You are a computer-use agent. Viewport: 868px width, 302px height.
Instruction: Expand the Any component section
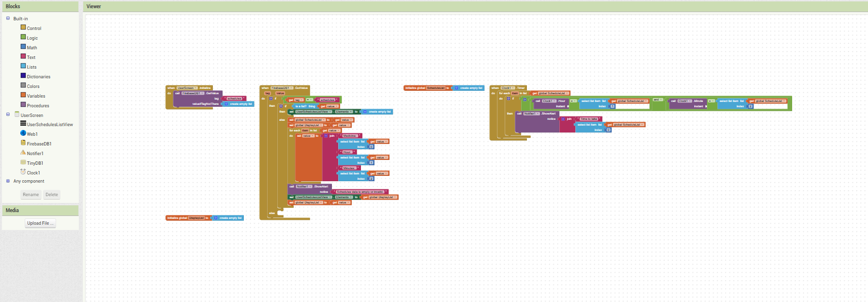(x=8, y=181)
